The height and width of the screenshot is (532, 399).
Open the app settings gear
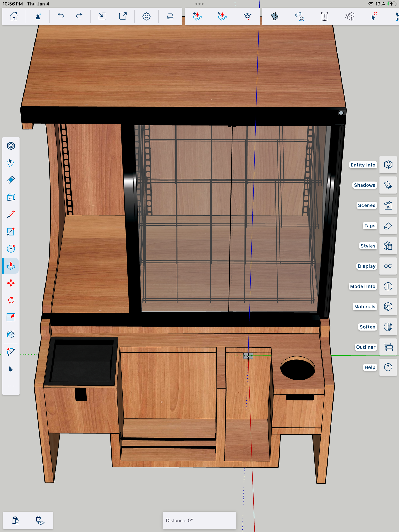tap(146, 16)
